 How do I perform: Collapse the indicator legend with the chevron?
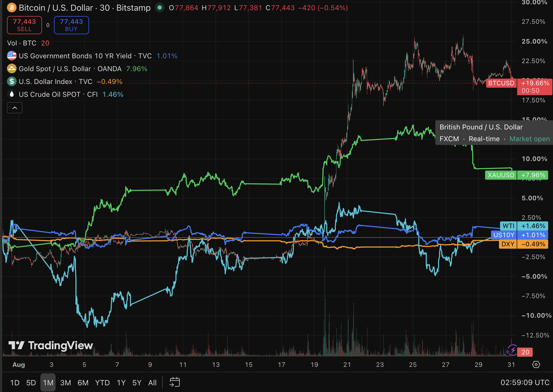[15, 108]
